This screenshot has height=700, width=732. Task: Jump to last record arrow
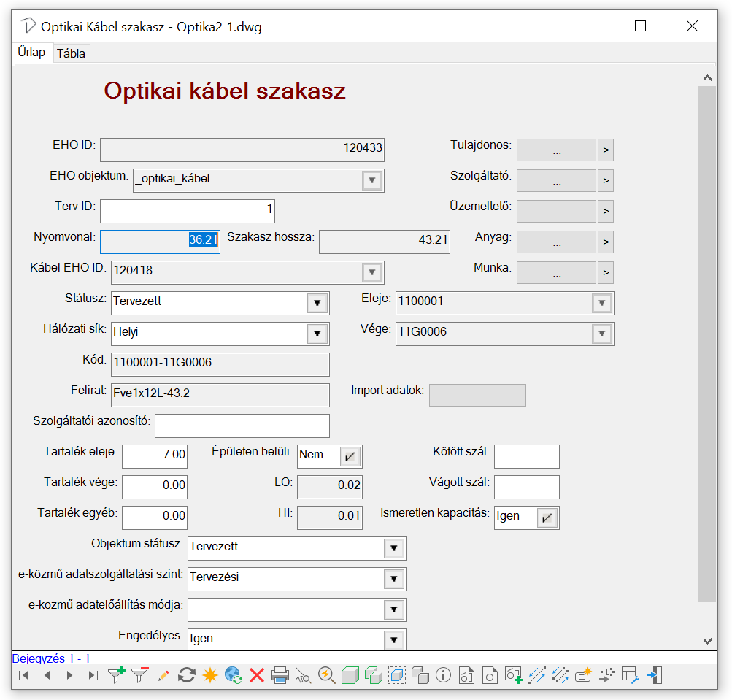(x=93, y=675)
